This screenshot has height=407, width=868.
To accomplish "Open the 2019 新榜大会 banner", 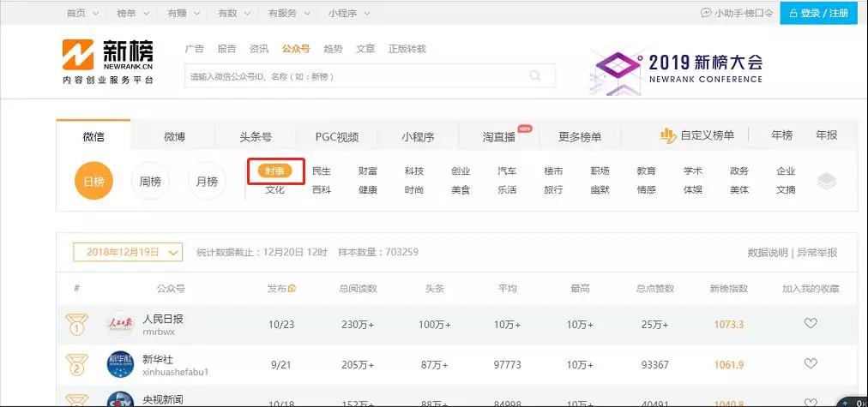I will pos(677,71).
